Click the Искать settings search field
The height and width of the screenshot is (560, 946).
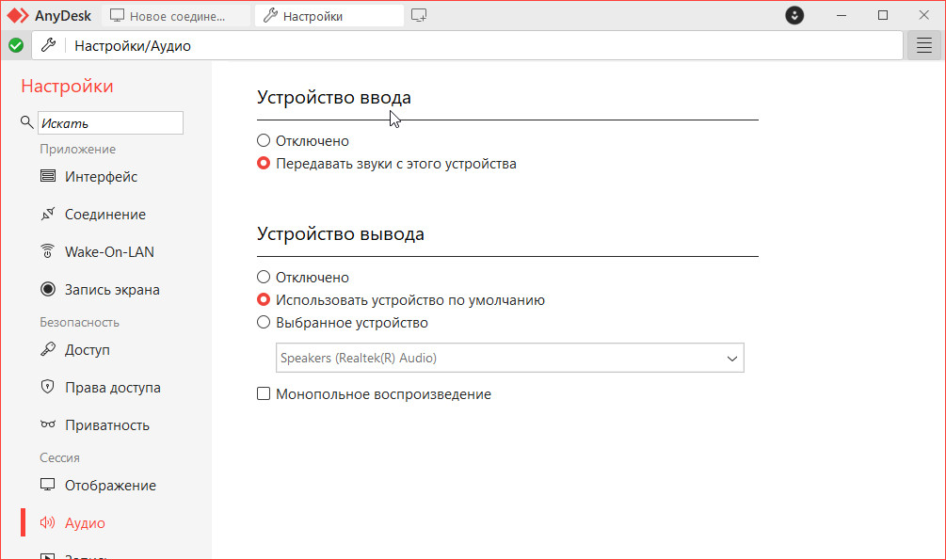(110, 123)
